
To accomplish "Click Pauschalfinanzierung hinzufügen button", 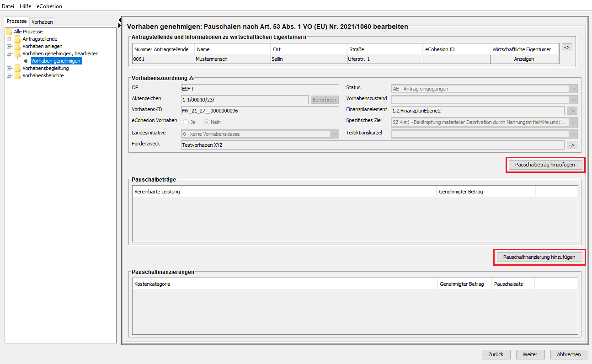I will point(539,257).
